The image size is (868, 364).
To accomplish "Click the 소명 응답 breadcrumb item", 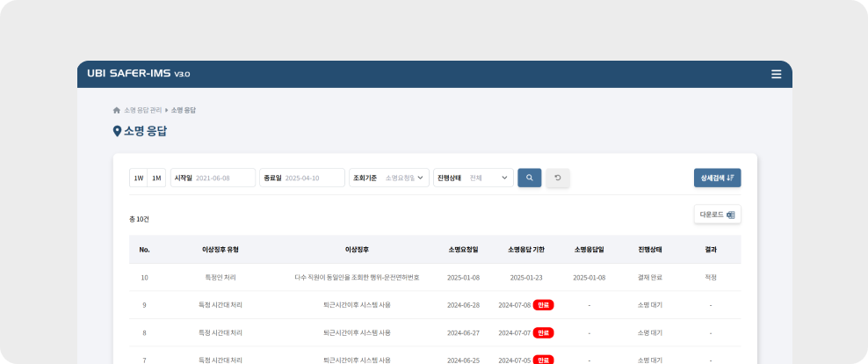I will [x=184, y=110].
